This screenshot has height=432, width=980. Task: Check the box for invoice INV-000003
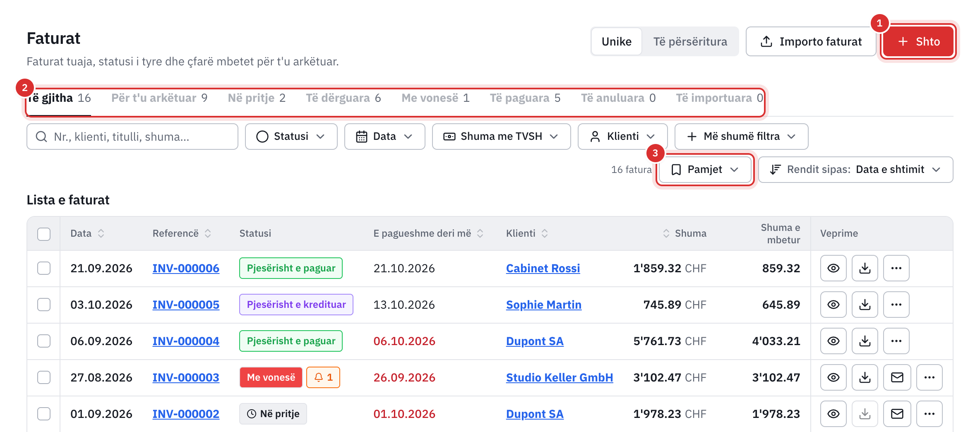44,377
